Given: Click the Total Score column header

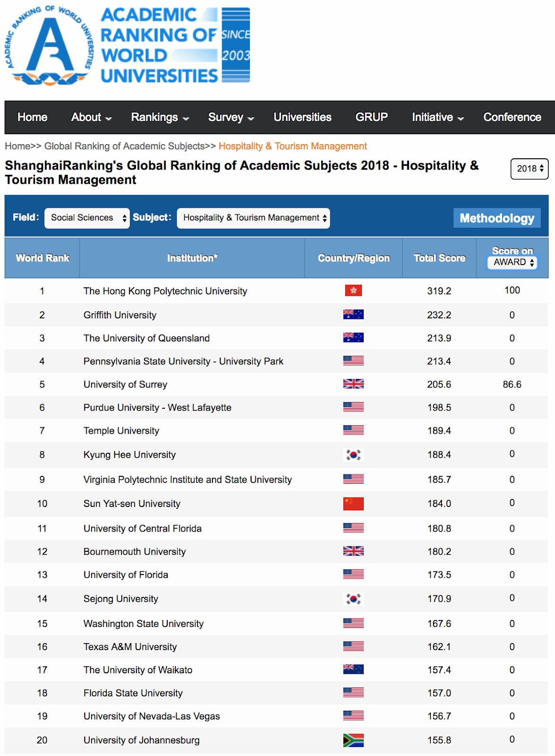Looking at the screenshot, I should point(440,258).
